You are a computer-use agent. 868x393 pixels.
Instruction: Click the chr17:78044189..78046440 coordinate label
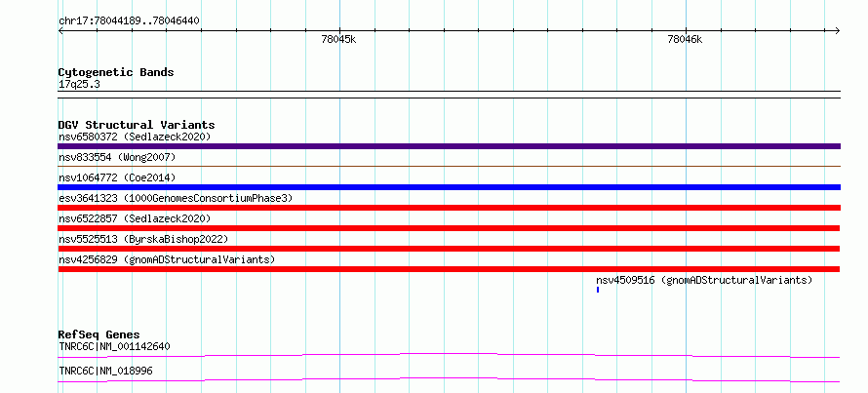click(x=129, y=21)
